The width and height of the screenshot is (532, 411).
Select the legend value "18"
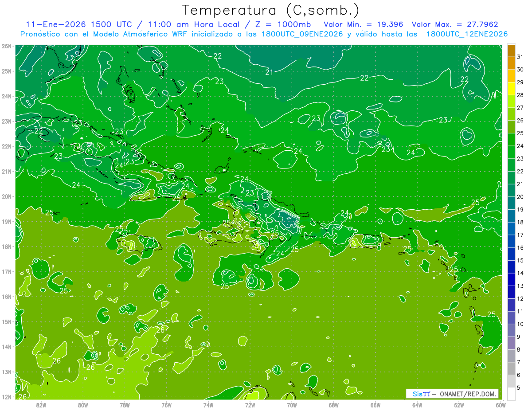pyautogui.click(x=520, y=222)
